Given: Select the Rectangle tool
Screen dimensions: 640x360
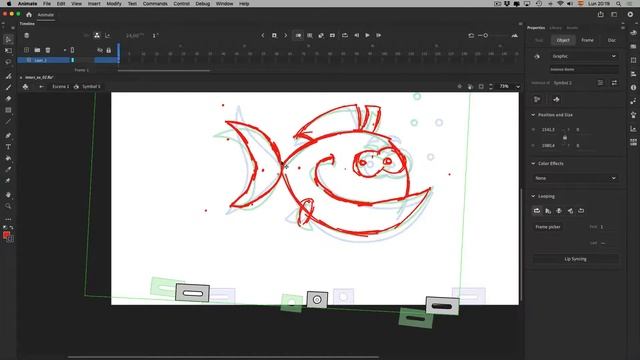Looking at the screenshot, I should pyautogui.click(x=8, y=110).
